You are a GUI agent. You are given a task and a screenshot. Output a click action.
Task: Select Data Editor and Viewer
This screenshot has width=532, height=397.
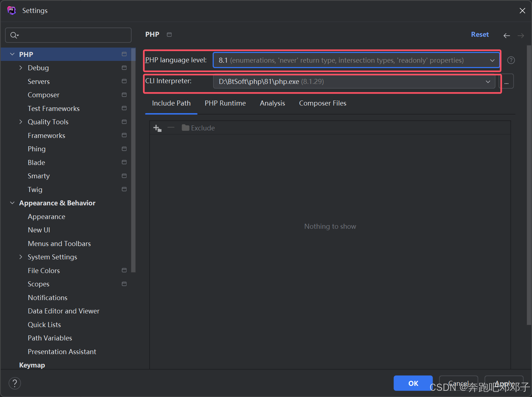(x=63, y=311)
